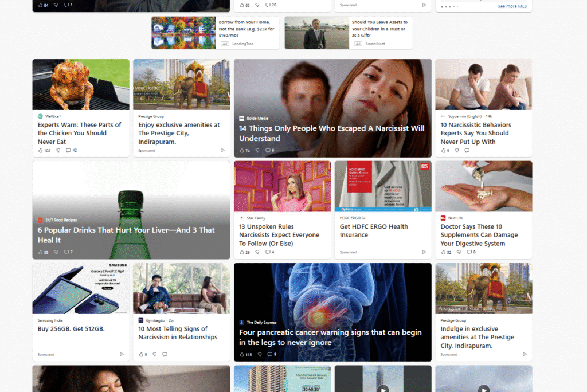587x392 pixels.
Task: Open the LendingTree Borrow from Your Home ad
Action: [246, 29]
